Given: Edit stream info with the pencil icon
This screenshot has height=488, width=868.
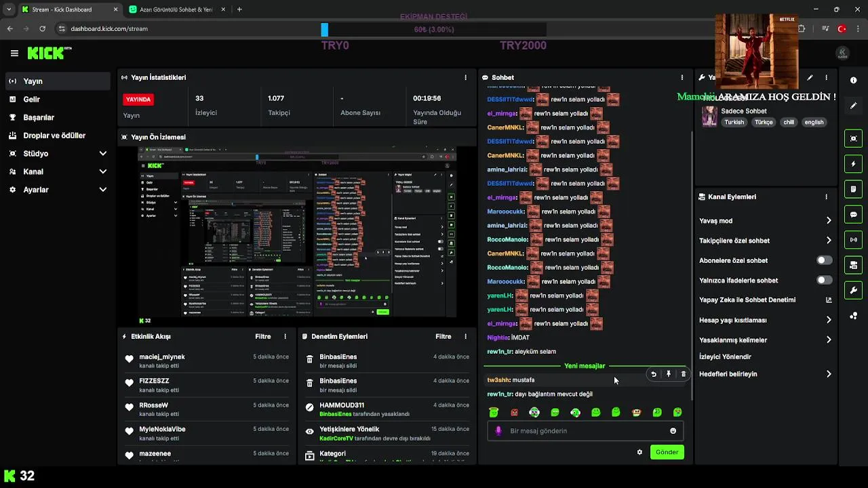Looking at the screenshot, I should pos(810,77).
